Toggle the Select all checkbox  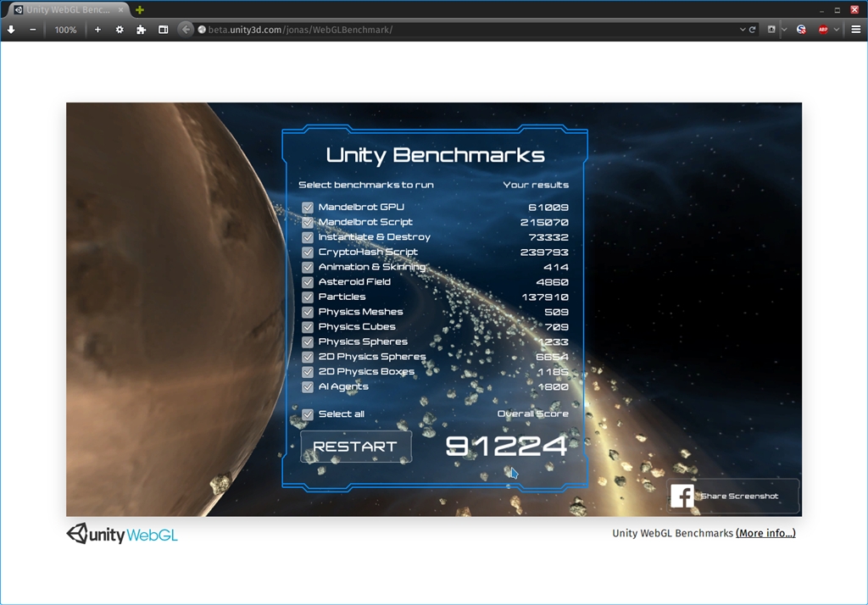coord(308,414)
